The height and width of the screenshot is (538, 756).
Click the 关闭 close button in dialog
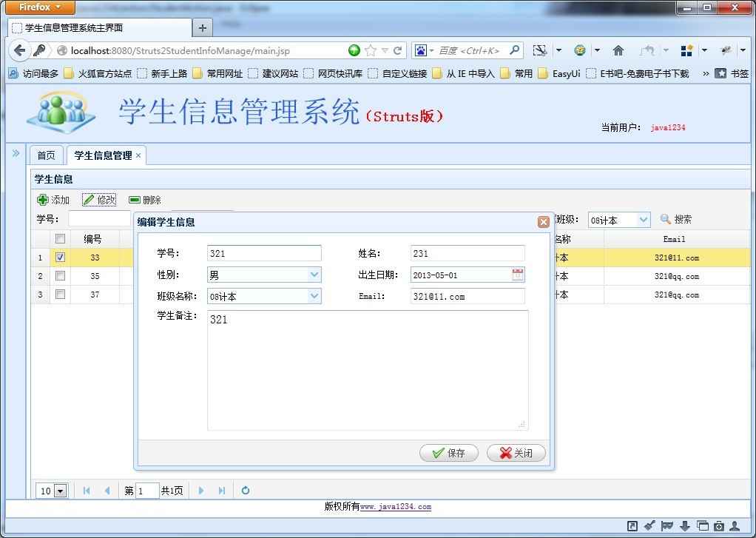pos(516,453)
